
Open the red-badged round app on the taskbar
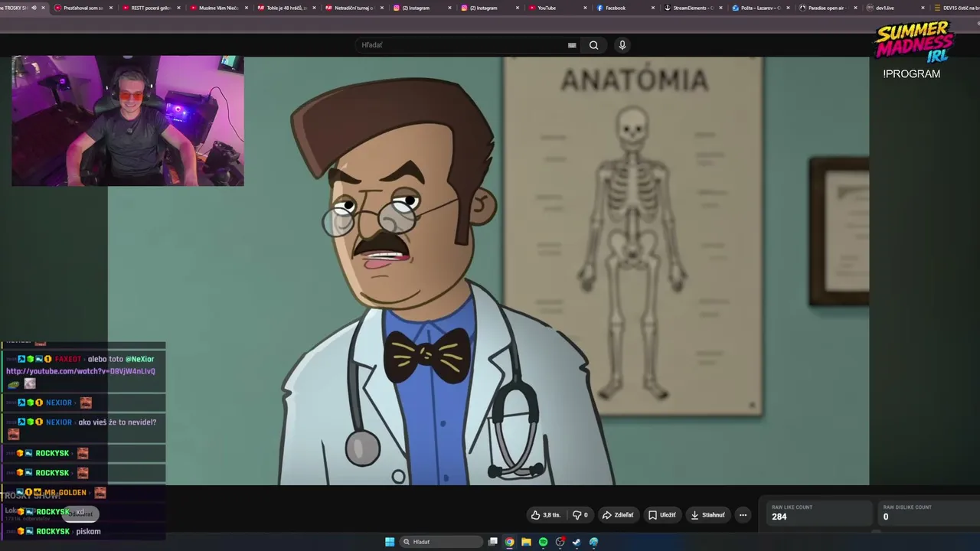click(560, 542)
